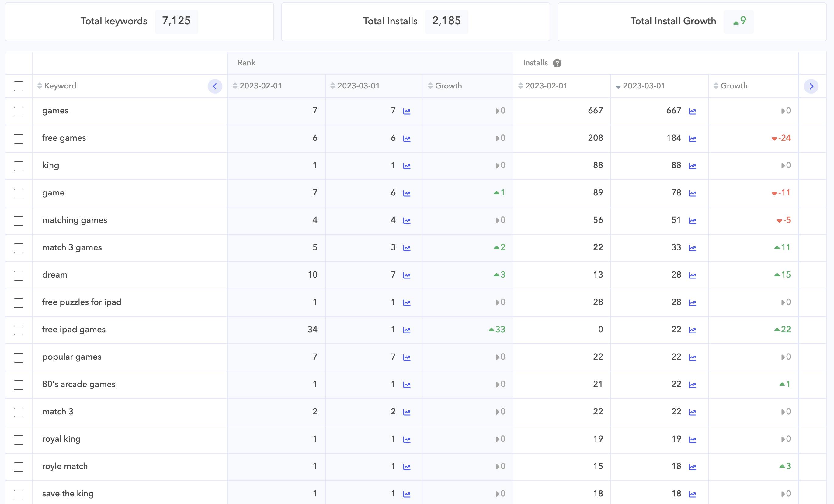Screen dimensions: 834x504
Task: Click rank trend chart icon for dream
Action: (x=407, y=275)
